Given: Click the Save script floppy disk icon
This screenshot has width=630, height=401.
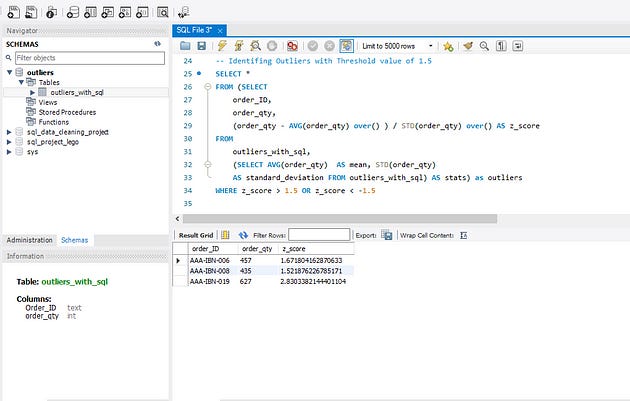Looking at the screenshot, I should (x=201, y=46).
